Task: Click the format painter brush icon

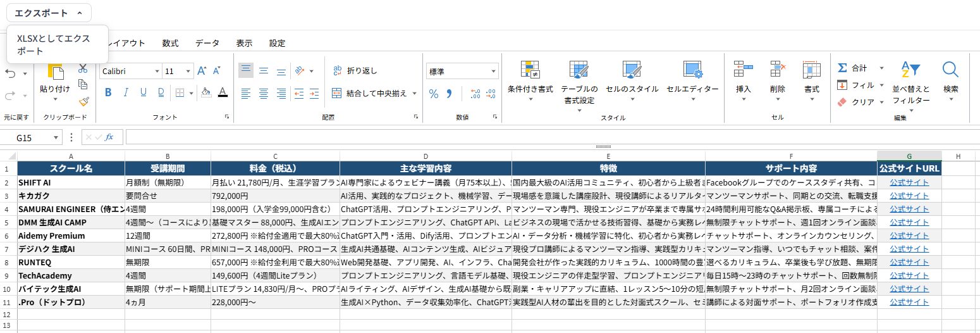Action: pos(83,101)
